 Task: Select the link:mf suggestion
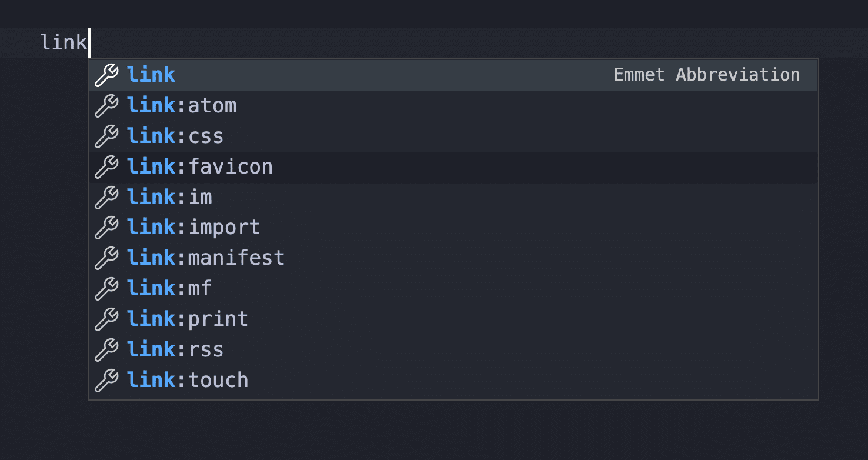tap(169, 288)
